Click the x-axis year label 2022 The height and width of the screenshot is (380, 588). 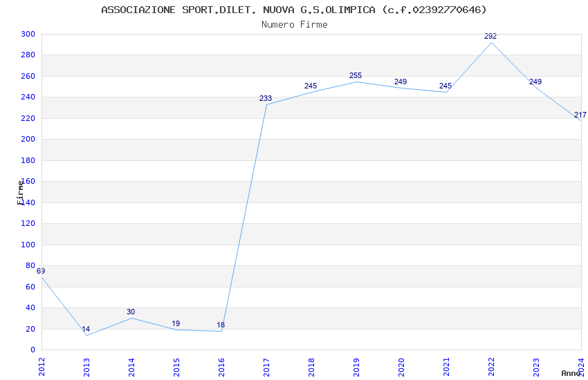(492, 367)
